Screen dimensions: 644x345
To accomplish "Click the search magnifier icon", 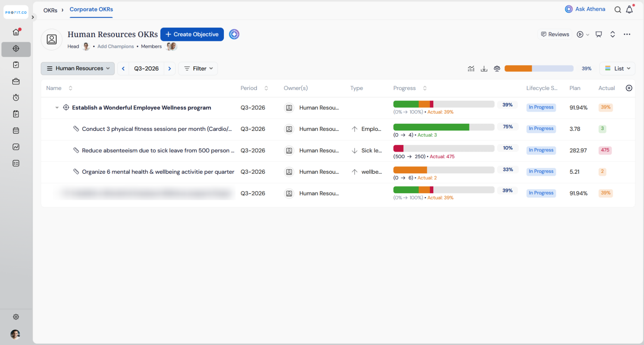I will click(x=618, y=10).
